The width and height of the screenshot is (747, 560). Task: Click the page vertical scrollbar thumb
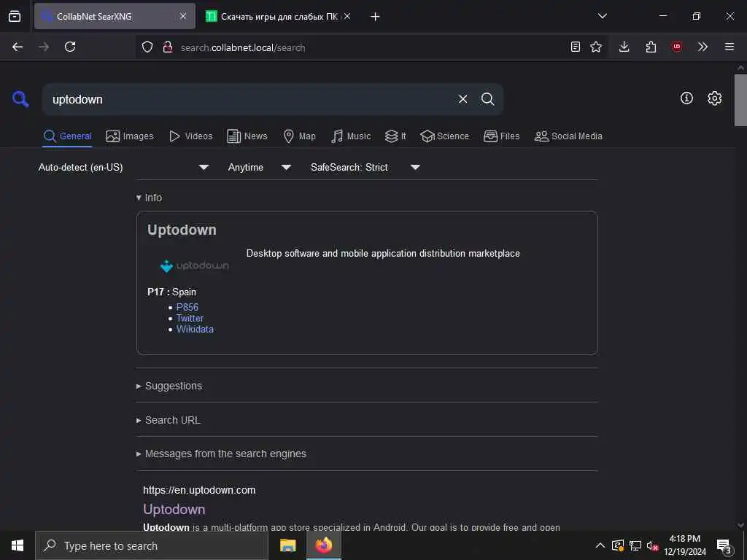(740, 100)
